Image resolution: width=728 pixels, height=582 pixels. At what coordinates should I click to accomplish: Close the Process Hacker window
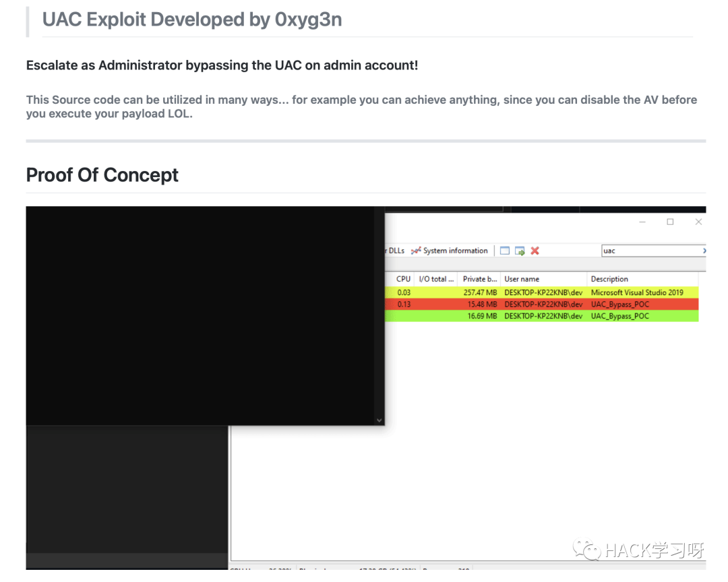click(x=698, y=222)
